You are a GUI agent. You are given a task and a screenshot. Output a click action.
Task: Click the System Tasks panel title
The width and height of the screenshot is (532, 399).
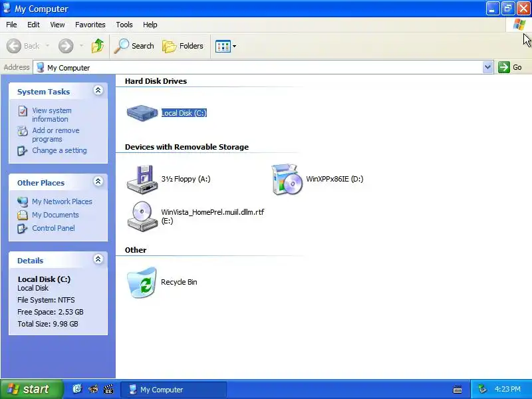pyautogui.click(x=43, y=92)
